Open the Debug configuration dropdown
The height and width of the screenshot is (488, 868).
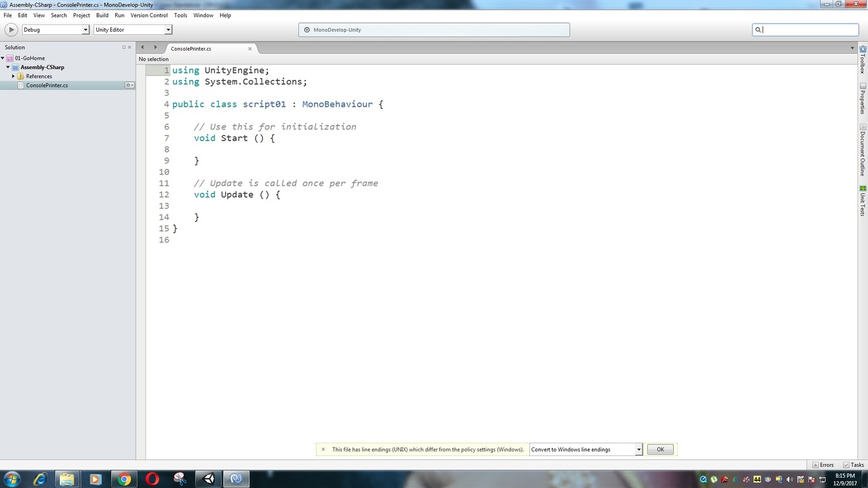55,29
